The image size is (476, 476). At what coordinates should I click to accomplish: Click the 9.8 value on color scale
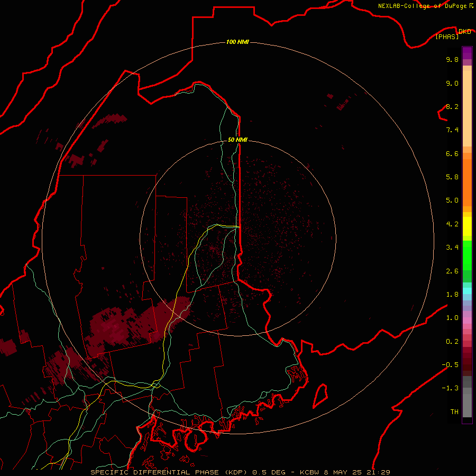452,59
